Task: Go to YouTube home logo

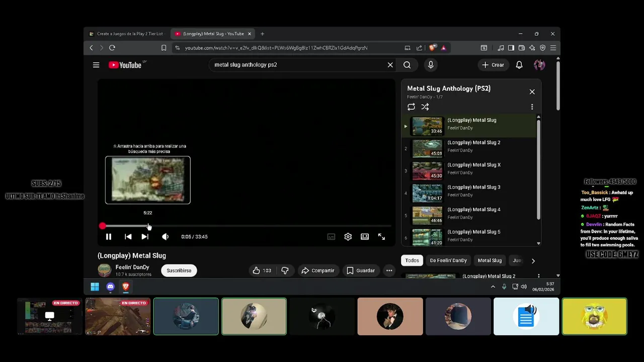Action: click(x=125, y=65)
